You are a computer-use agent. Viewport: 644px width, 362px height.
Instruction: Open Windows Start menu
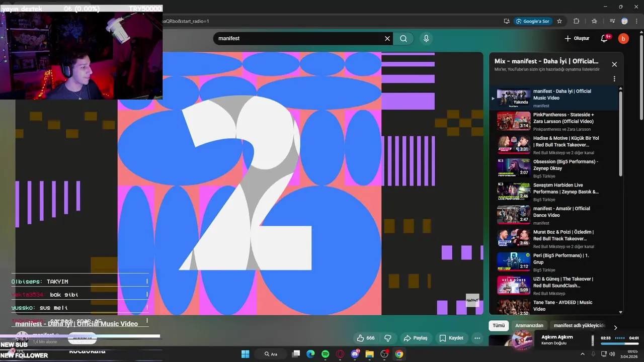pos(245,354)
